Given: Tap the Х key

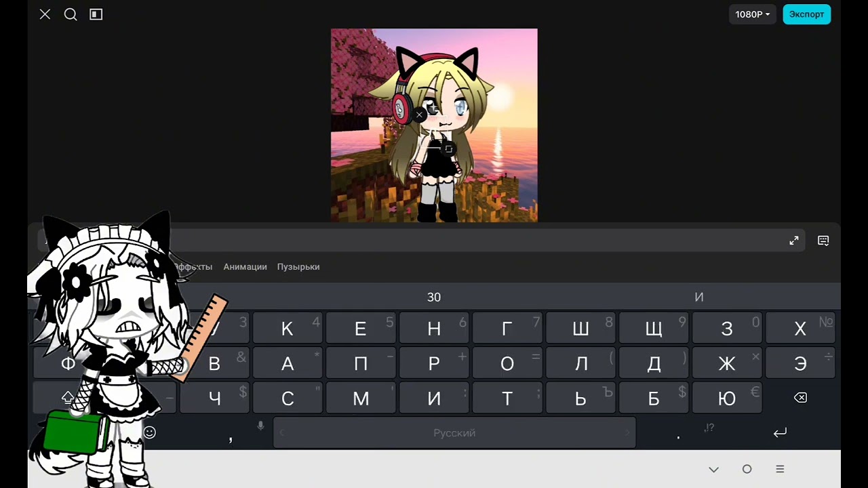Looking at the screenshot, I should [800, 329].
